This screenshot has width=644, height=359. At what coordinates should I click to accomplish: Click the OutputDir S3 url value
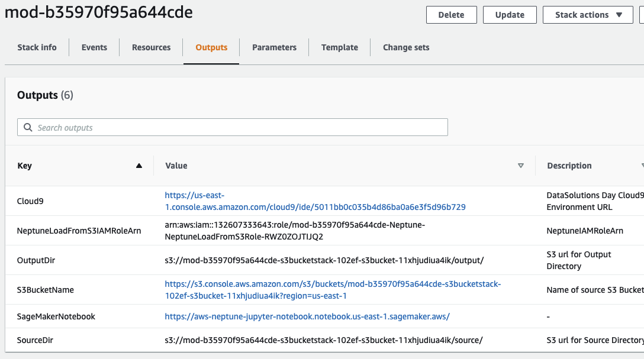pyautogui.click(x=323, y=260)
